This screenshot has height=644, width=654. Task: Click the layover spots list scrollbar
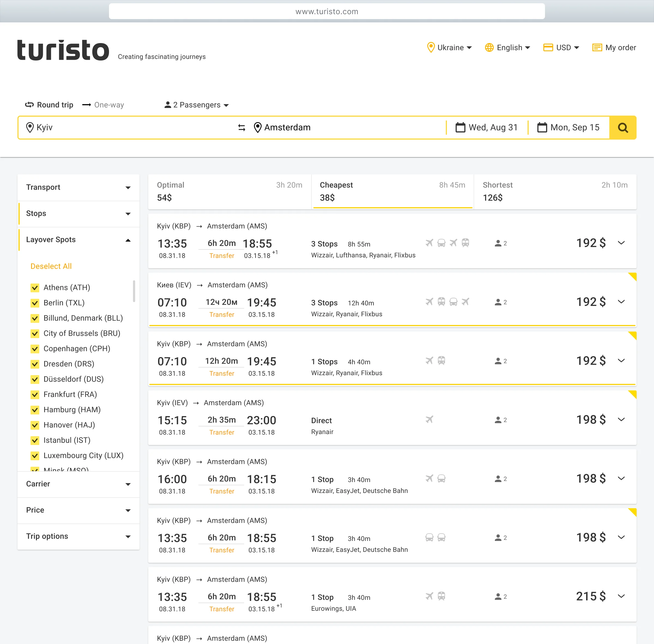[x=134, y=291]
